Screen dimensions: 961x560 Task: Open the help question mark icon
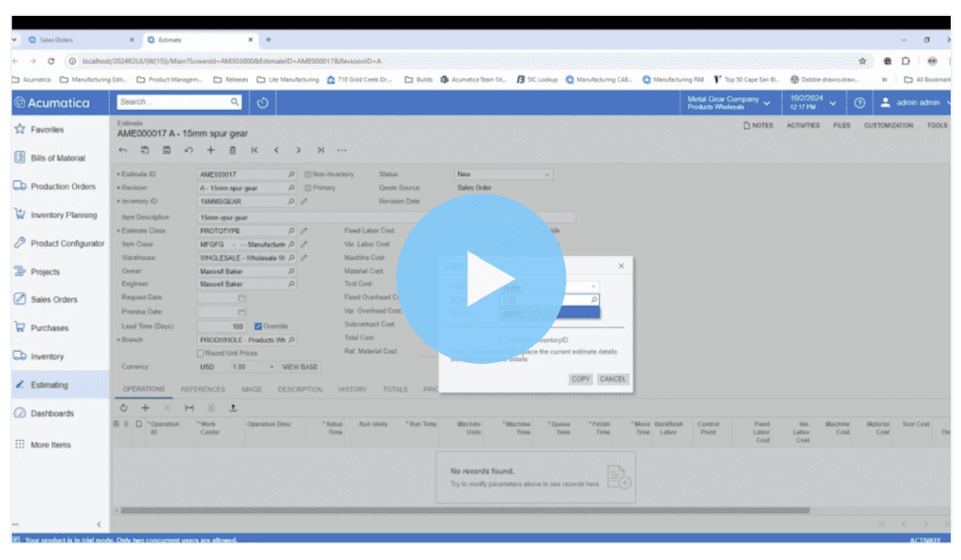coord(859,102)
